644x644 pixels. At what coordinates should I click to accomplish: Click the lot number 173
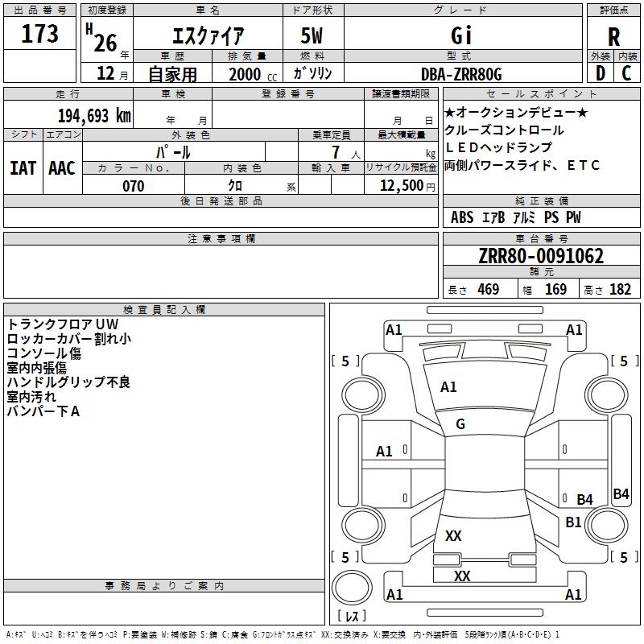(40, 35)
